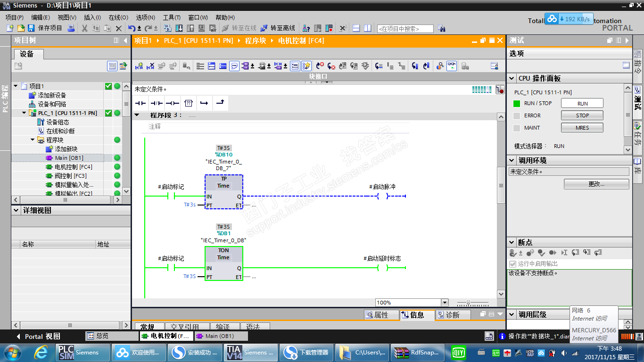Open the Main (OB1) editor in the task bar
The image size is (644, 362).
point(221,336)
